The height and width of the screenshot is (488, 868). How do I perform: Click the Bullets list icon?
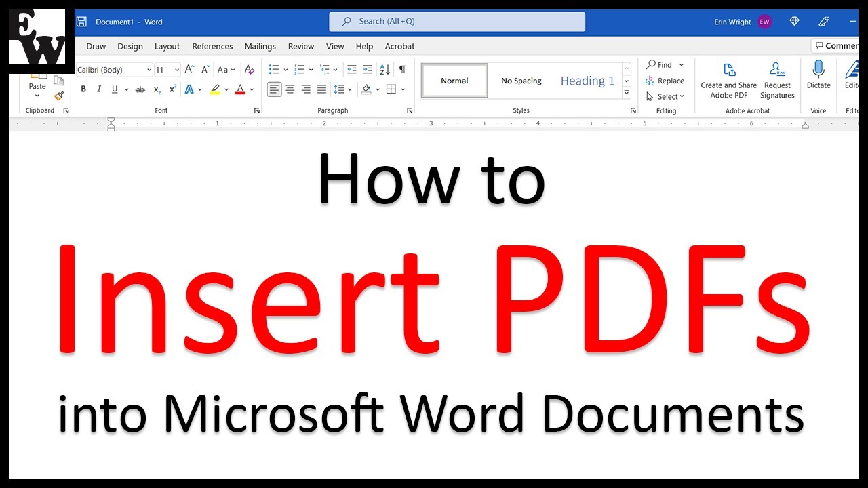tap(274, 69)
